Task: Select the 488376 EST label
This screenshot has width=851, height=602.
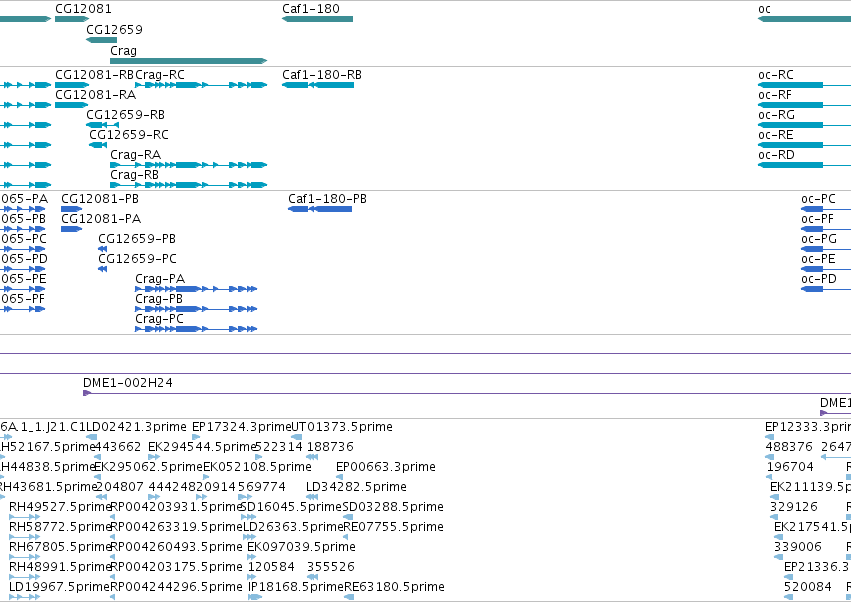Action: (789, 447)
